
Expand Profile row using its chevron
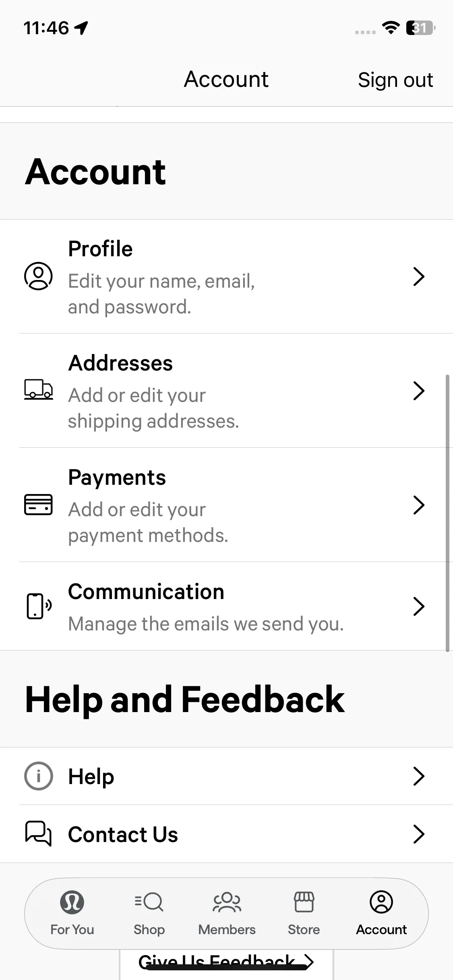click(x=419, y=277)
